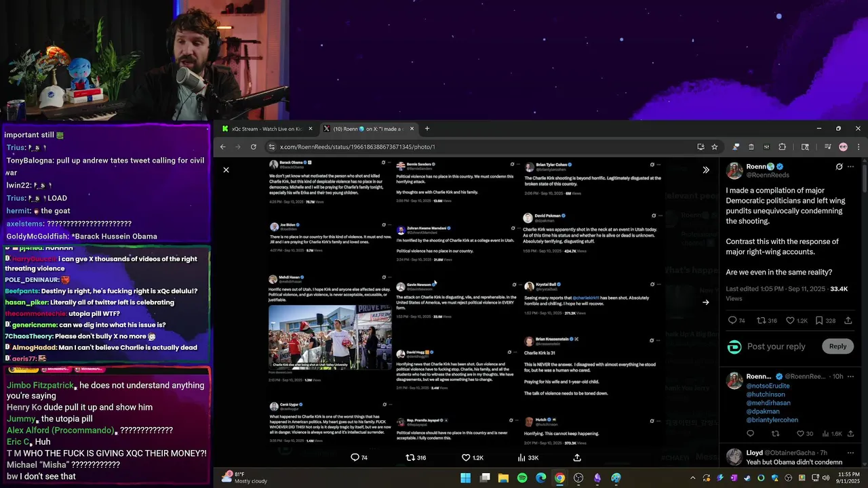Image resolution: width=868 pixels, height=488 pixels.
Task: Open the @dpakman mention link
Action: click(x=763, y=411)
